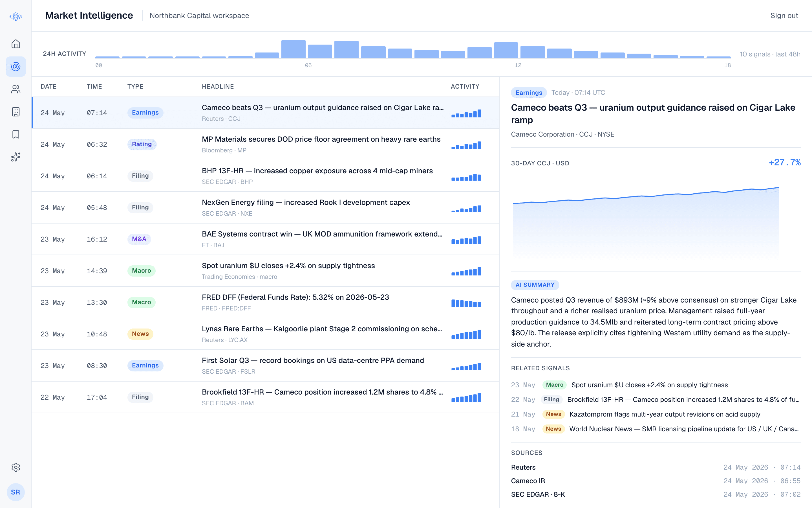Click the activity sparkline on the Cameco row
The width and height of the screenshot is (812, 508).
pos(466,113)
